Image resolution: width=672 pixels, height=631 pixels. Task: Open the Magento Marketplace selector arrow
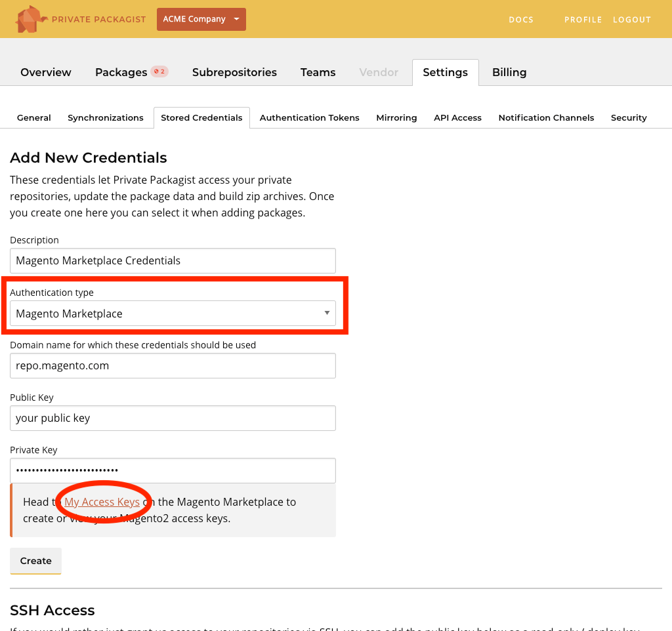click(x=326, y=314)
